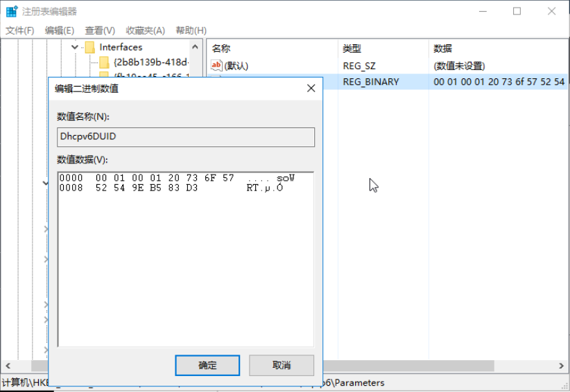The height and width of the screenshot is (392, 570).
Task: Select the {2b8b139b-418d tree item
Action: click(x=151, y=62)
